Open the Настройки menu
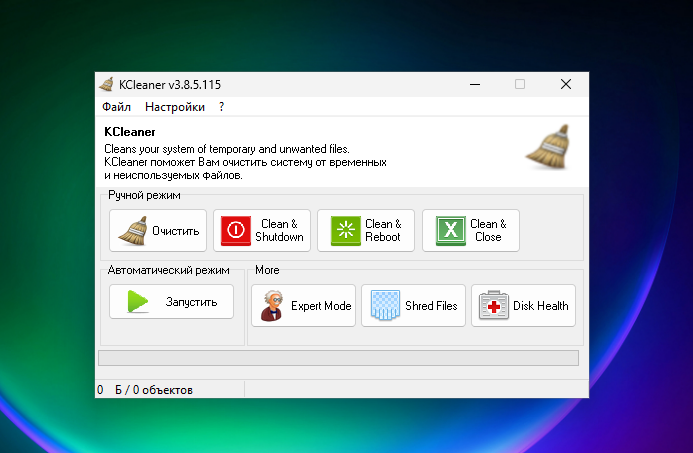 175,107
